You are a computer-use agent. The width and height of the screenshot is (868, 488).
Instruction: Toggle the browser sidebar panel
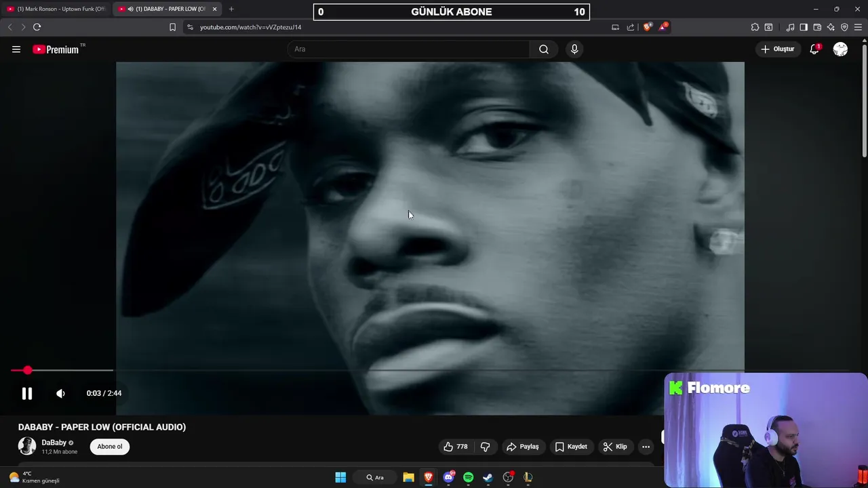pyautogui.click(x=804, y=27)
